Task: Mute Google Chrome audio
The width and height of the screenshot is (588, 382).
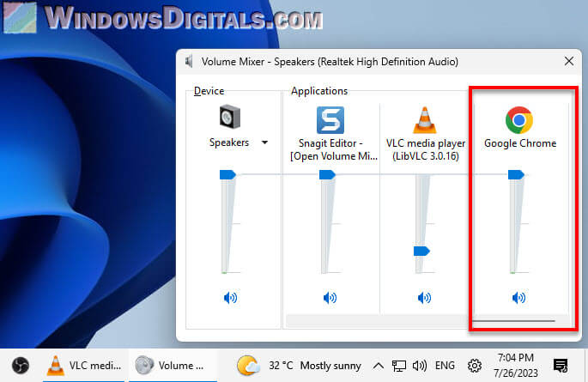Action: [x=518, y=298]
